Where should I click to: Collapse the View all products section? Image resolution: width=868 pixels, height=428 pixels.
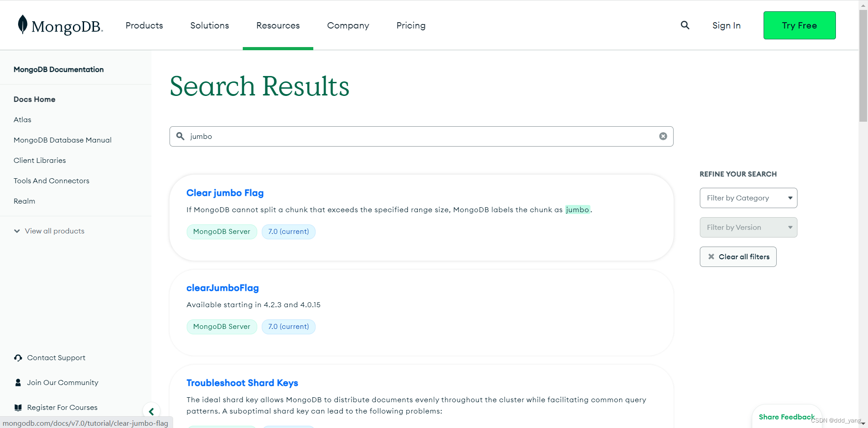click(17, 231)
